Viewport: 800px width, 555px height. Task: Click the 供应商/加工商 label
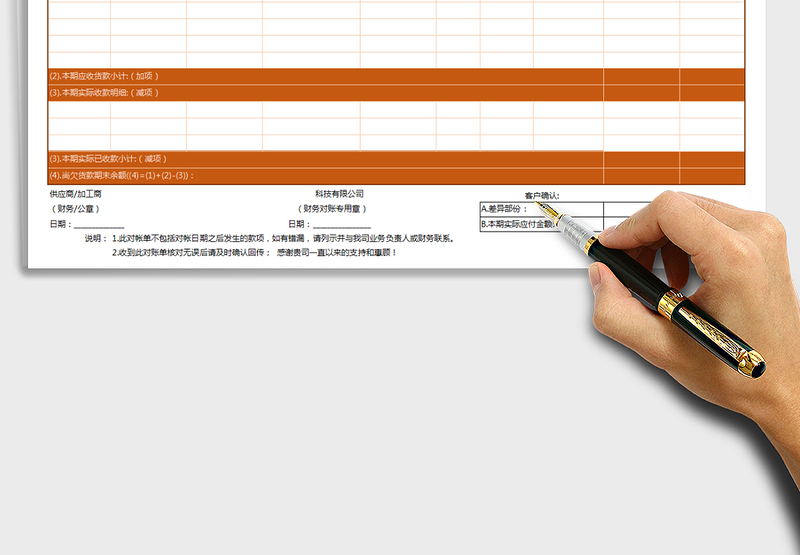[x=75, y=194]
